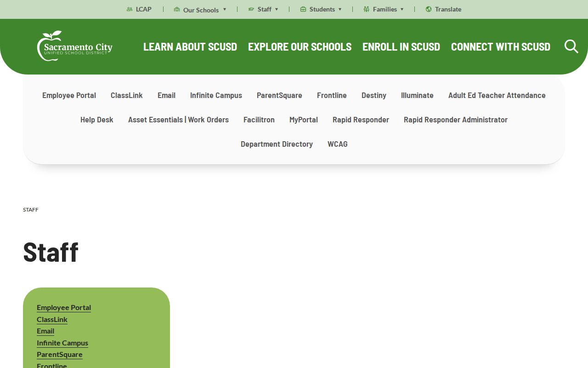Click the Translate globe icon

[429, 9]
